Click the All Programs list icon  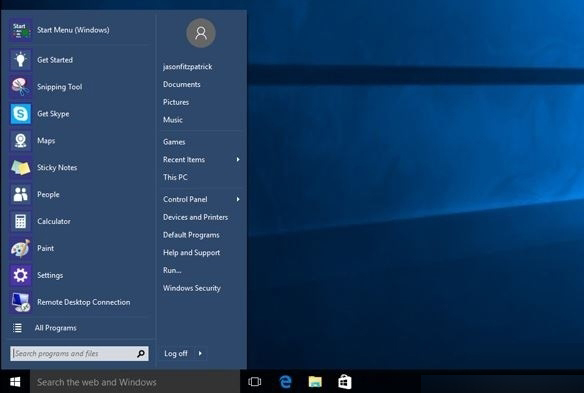pos(17,328)
